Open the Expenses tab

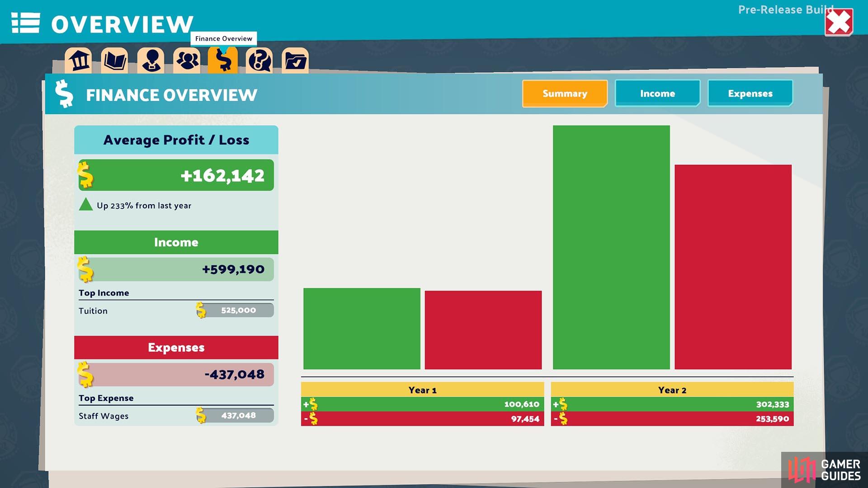(750, 94)
